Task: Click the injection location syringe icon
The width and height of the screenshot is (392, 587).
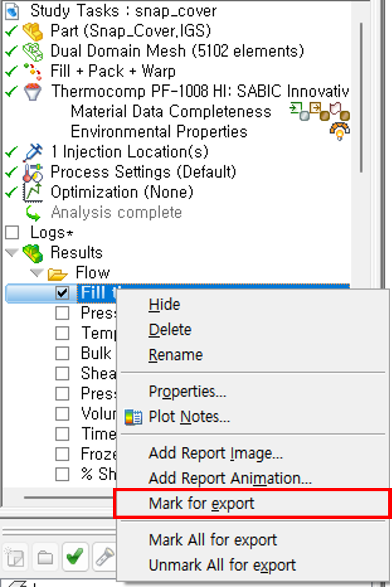Action: [33, 152]
